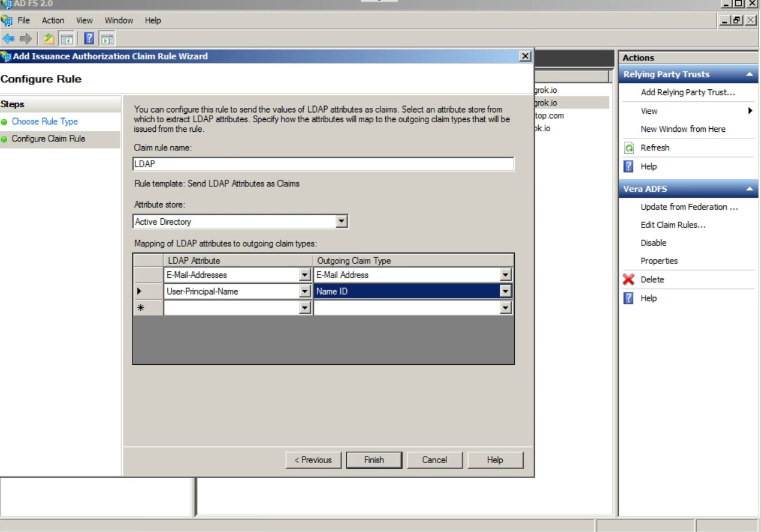Viewport: 761px width, 532px height.
Task: Click Show/Hide Console Tree toolbar icon
Action: pos(67,39)
